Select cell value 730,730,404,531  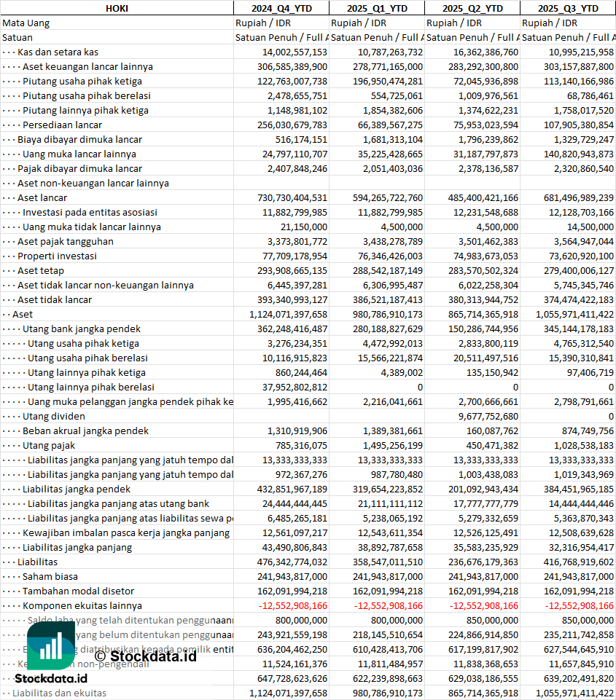pyautogui.click(x=292, y=198)
